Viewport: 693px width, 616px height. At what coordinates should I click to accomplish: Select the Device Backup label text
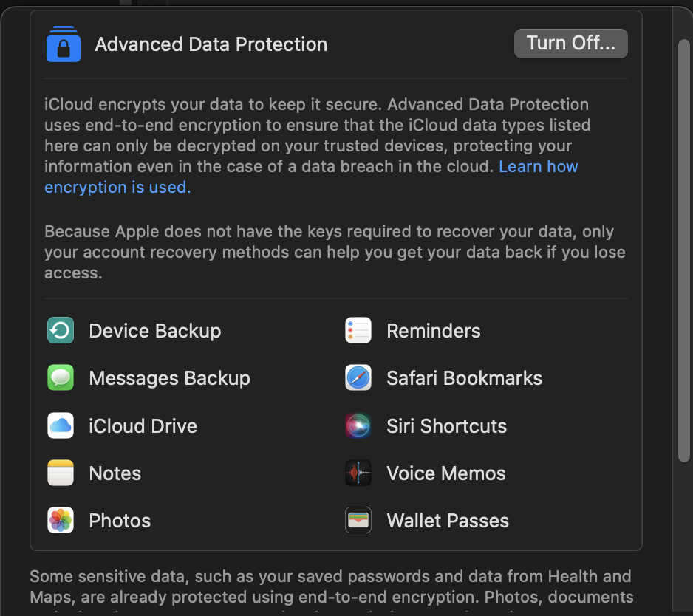click(x=154, y=331)
